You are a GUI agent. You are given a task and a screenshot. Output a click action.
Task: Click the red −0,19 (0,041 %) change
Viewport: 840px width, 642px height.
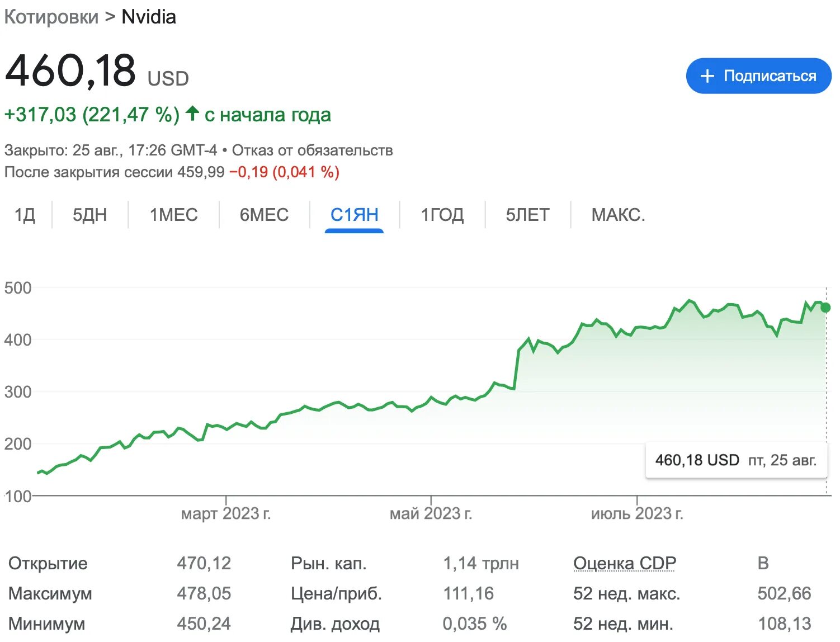[284, 172]
